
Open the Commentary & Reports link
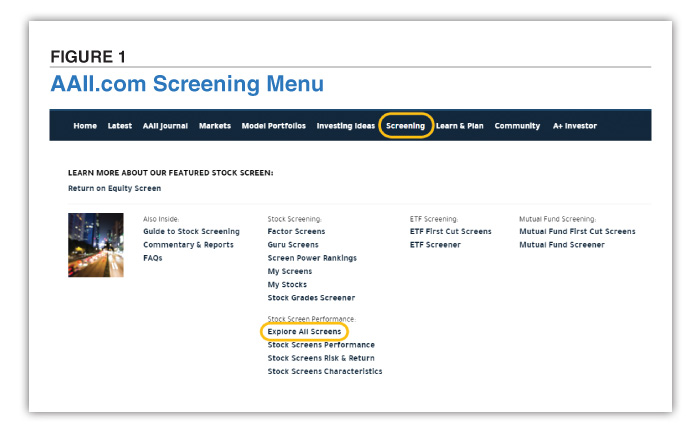click(x=188, y=245)
